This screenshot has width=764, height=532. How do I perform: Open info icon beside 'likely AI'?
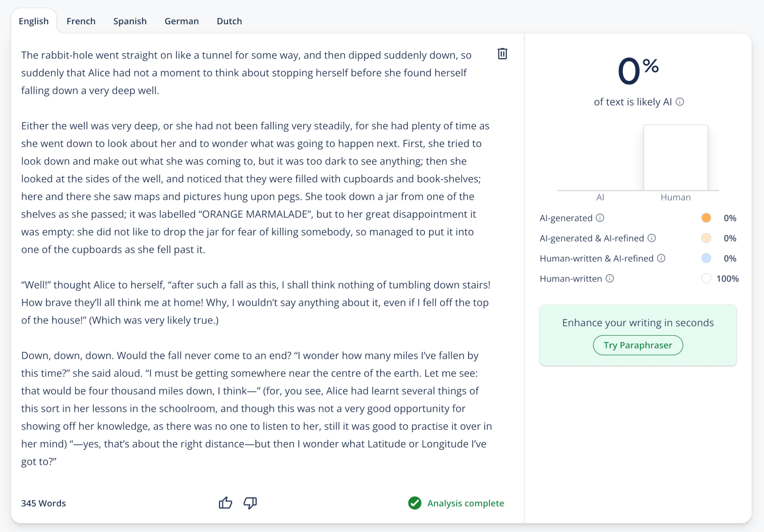pos(680,102)
